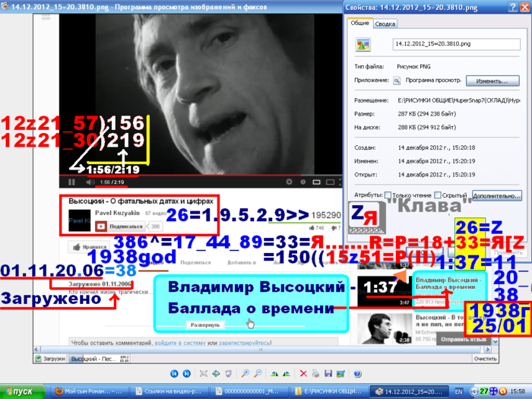Switch to 'Ссылки на видео' taskbar item
The height and width of the screenshot is (399, 532).
169,391
